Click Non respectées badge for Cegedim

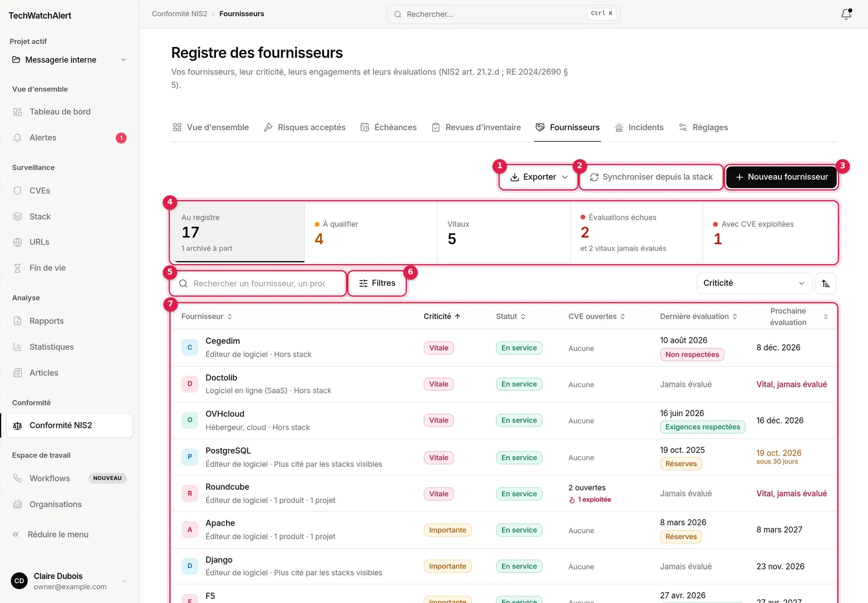point(692,355)
